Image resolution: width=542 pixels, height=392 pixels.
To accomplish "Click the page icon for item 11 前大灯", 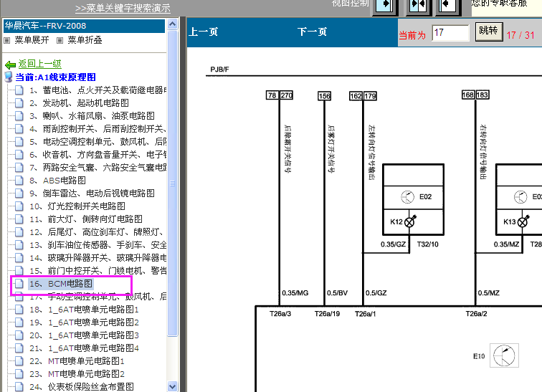I will 19,219.
